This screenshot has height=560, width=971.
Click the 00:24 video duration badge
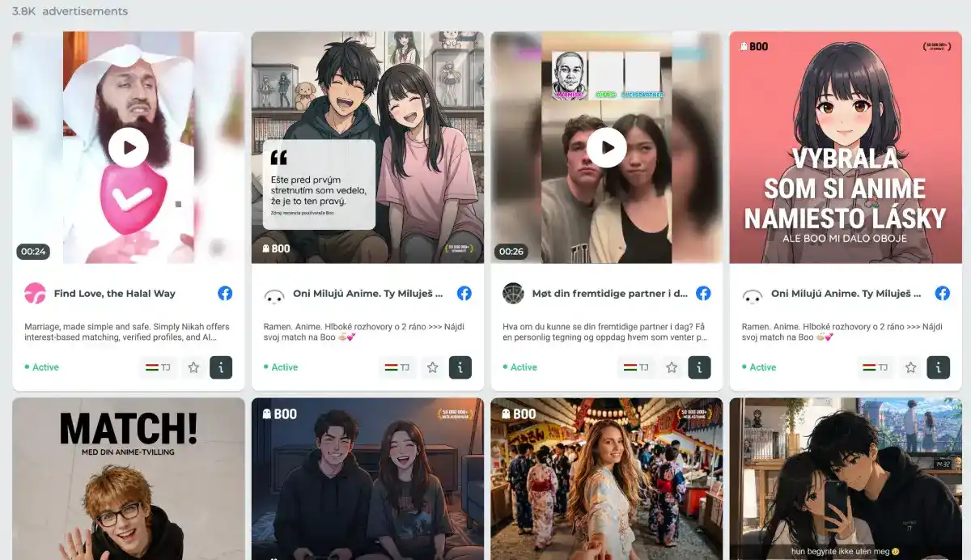pyautogui.click(x=33, y=252)
